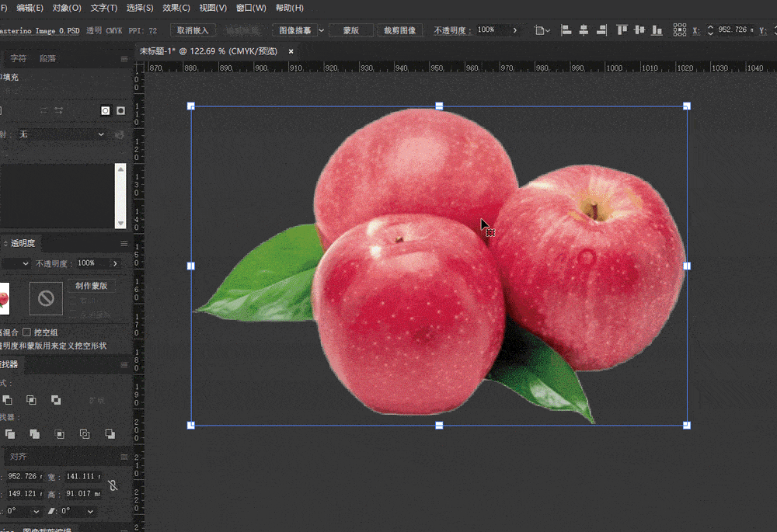Select the apple artwork thumbnail in 透明度 panel
The image size is (777, 532).
tap(5, 298)
